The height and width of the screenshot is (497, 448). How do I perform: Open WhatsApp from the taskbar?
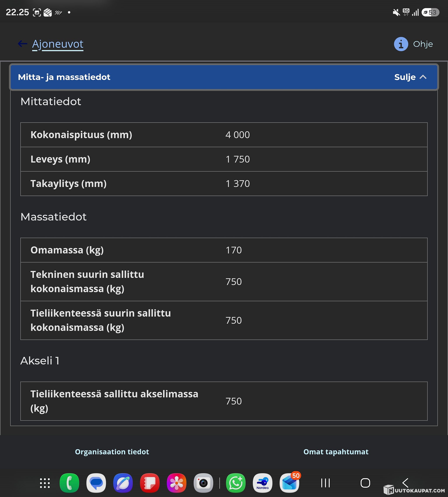(236, 483)
